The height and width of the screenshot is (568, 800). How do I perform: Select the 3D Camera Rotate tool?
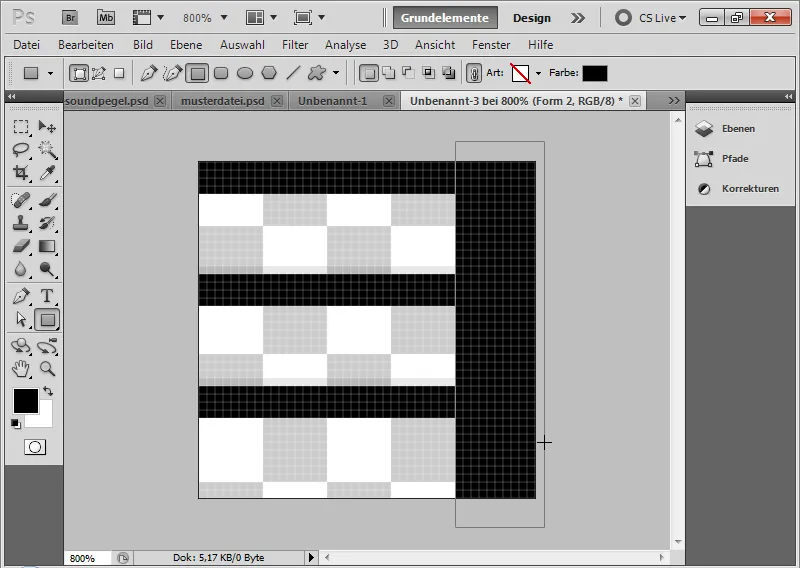click(47, 346)
